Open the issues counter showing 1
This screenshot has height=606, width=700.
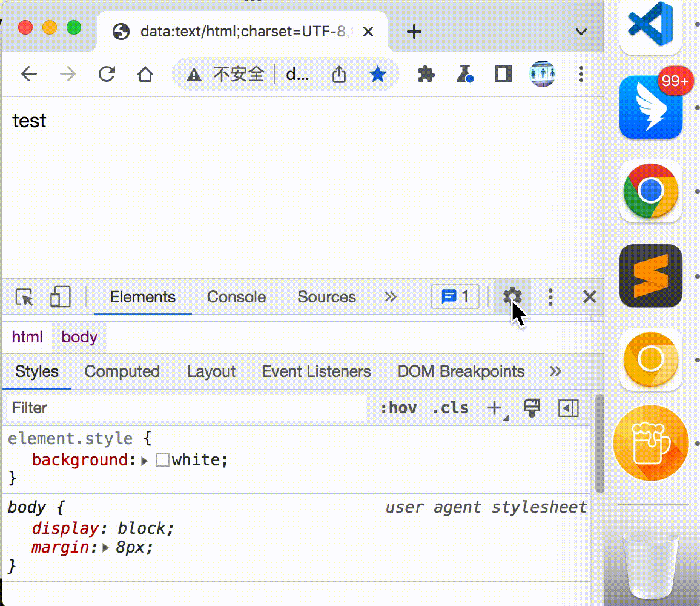(455, 296)
